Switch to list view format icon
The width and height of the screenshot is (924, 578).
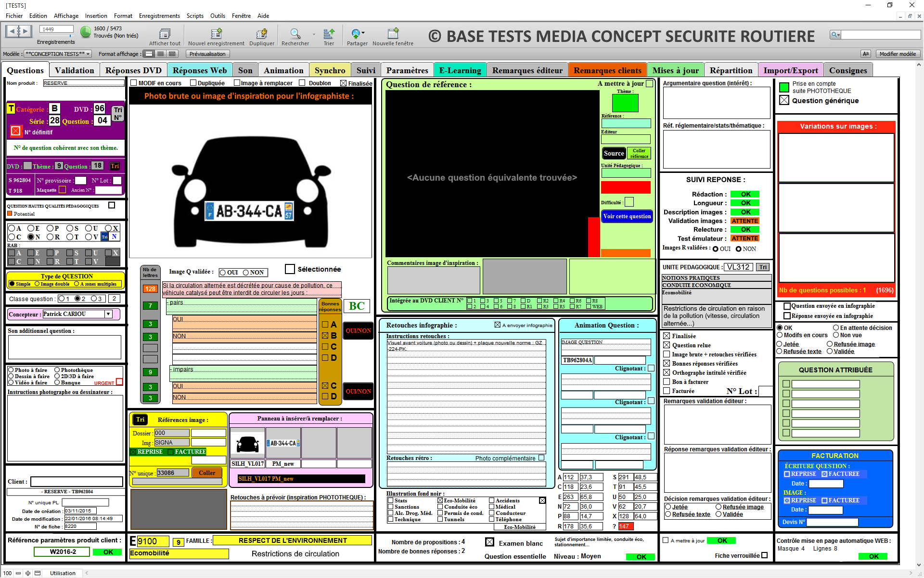[161, 54]
